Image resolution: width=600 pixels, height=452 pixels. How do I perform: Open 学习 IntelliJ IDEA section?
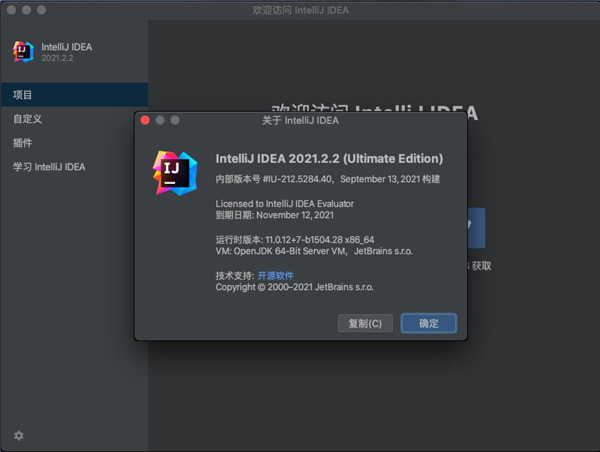coord(74,167)
